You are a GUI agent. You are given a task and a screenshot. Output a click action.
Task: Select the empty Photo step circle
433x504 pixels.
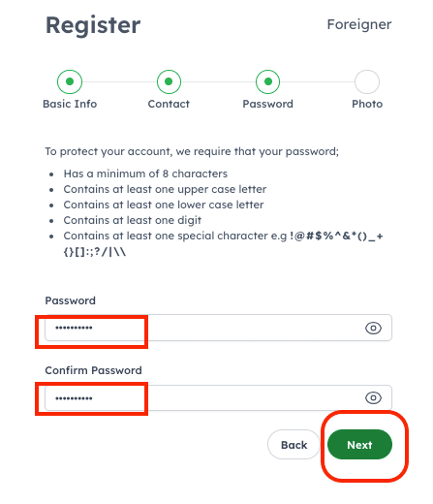coord(367,81)
